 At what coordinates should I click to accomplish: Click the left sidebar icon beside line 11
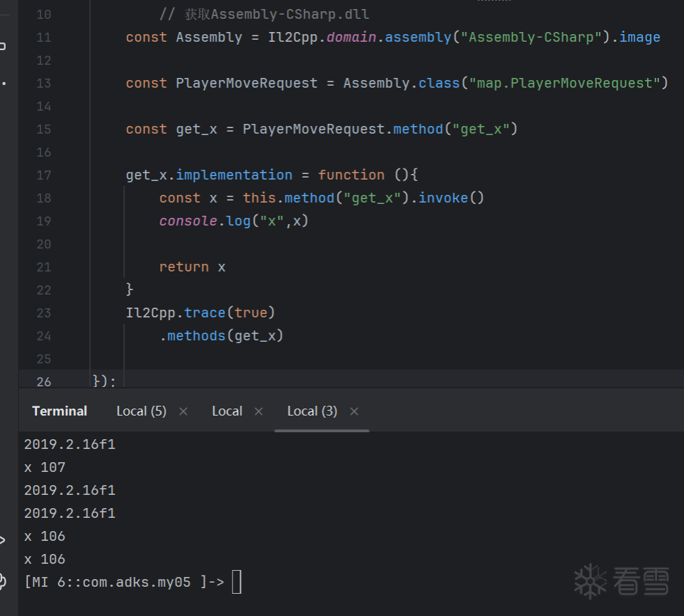point(3,47)
